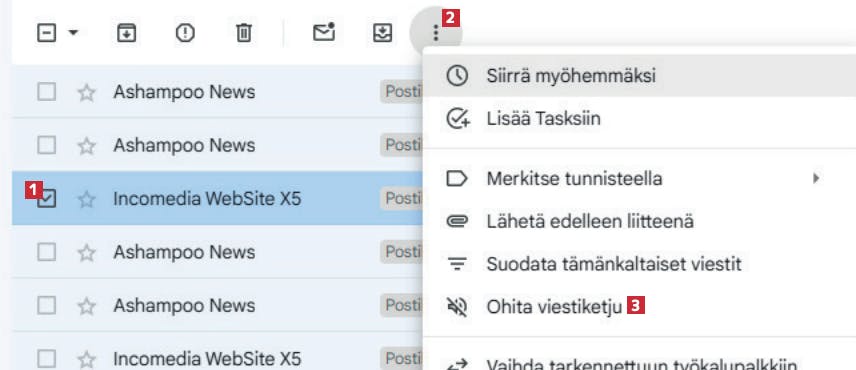Open the bottom Incomedia WebSite X5 email
856x370 pixels.
[217, 359]
